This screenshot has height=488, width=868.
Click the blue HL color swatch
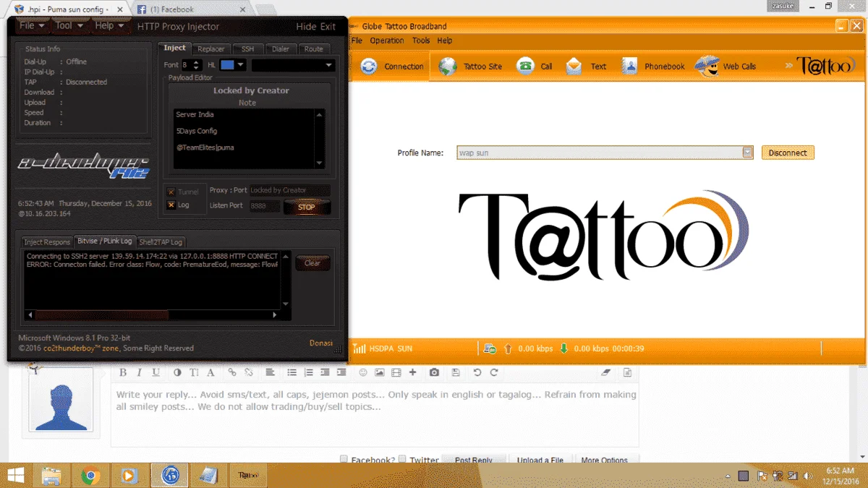click(227, 65)
